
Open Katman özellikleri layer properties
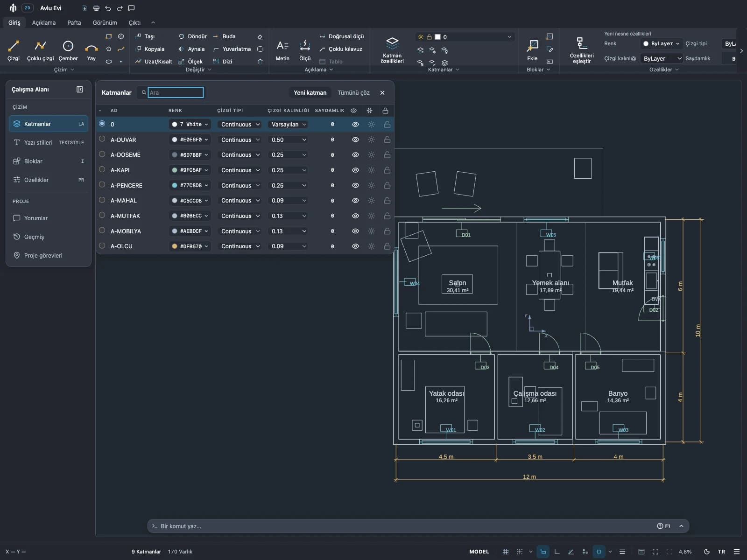click(392, 50)
